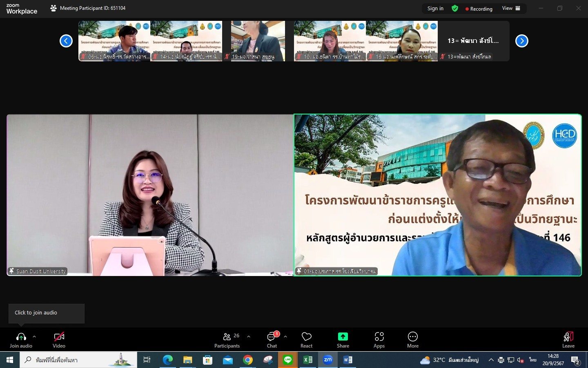
Task: Expand the Chat options caret
Action: tap(285, 337)
